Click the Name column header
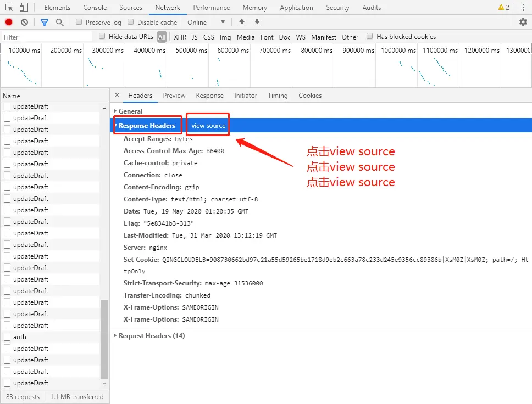Image resolution: width=532 pixels, height=404 pixels. point(54,96)
